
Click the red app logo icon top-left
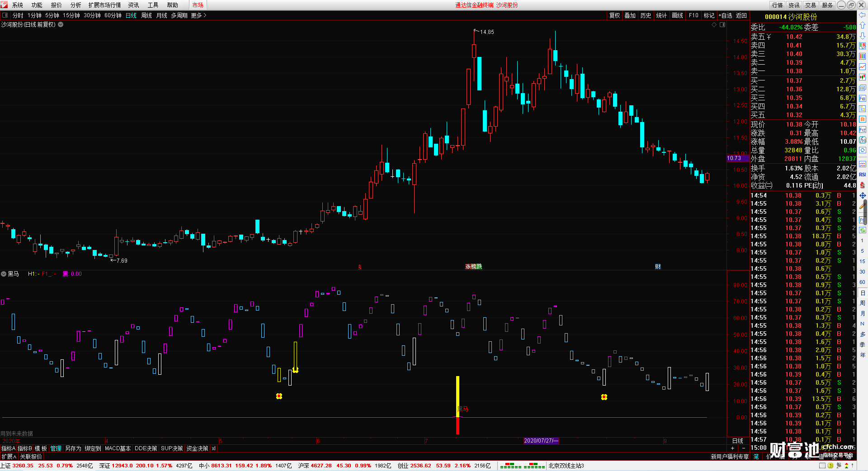pos(4,5)
